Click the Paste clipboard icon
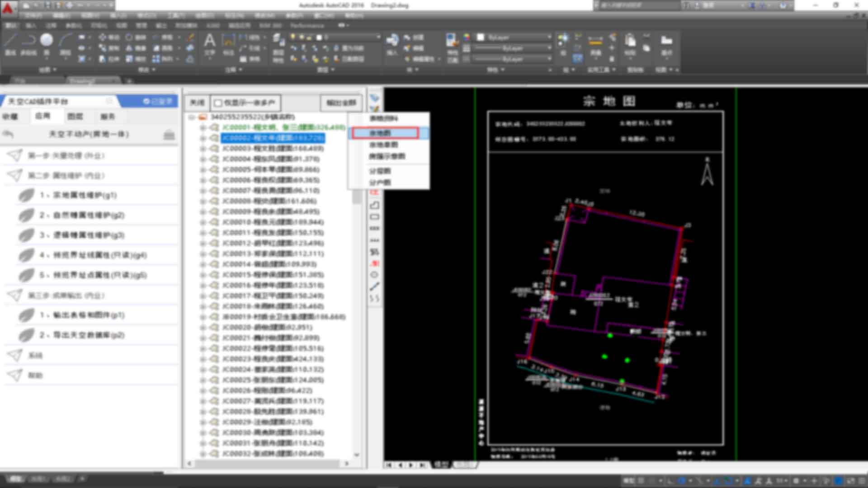The width and height of the screenshot is (868, 488). 630,41
